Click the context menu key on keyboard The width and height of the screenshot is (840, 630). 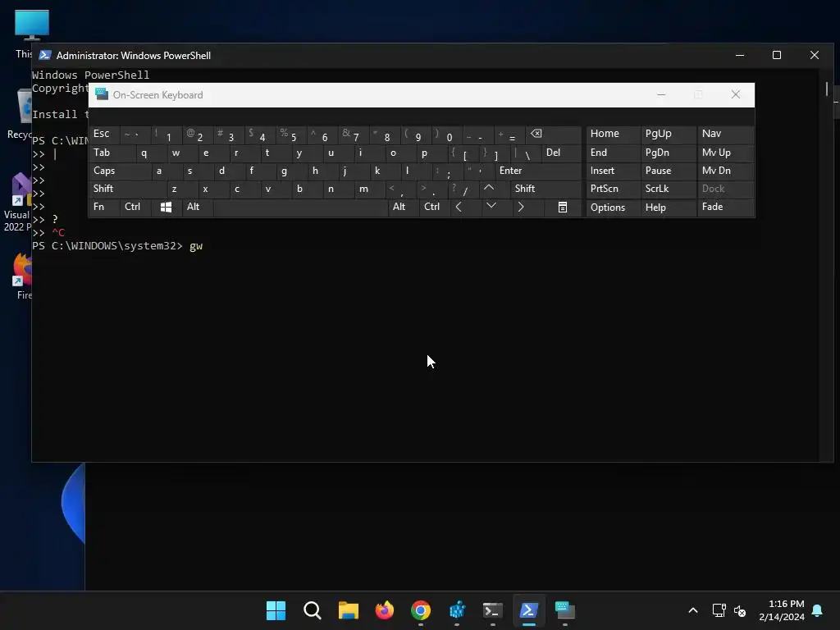click(x=563, y=208)
